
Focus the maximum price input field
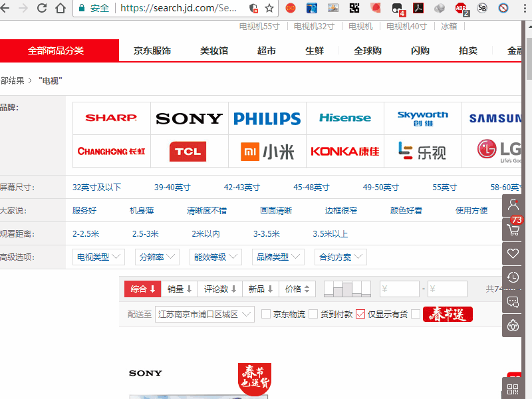pos(447,289)
